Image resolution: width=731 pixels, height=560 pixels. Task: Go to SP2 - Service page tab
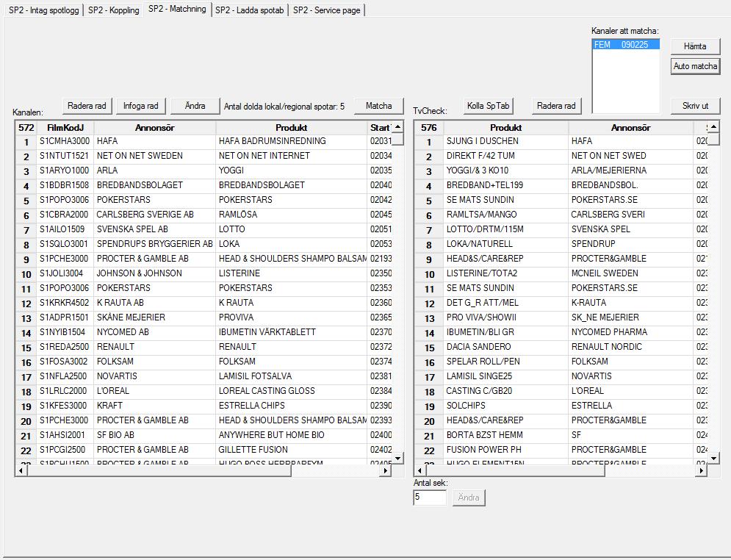pos(327,10)
